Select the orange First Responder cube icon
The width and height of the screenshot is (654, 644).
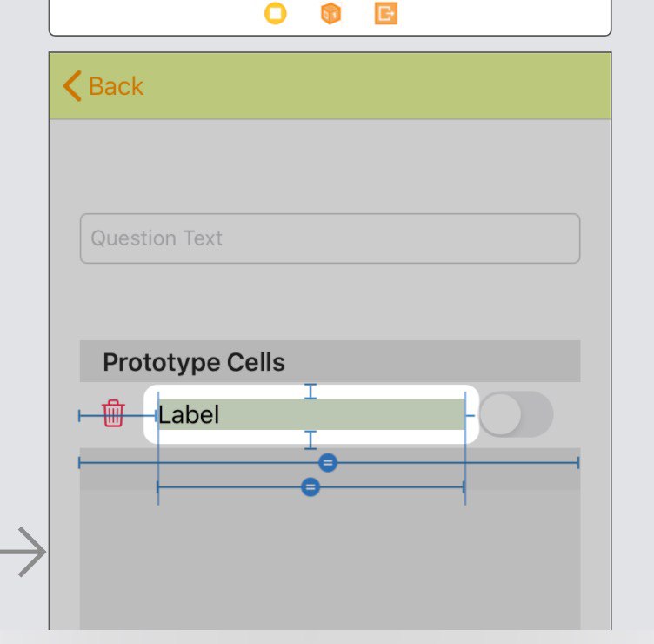click(330, 14)
